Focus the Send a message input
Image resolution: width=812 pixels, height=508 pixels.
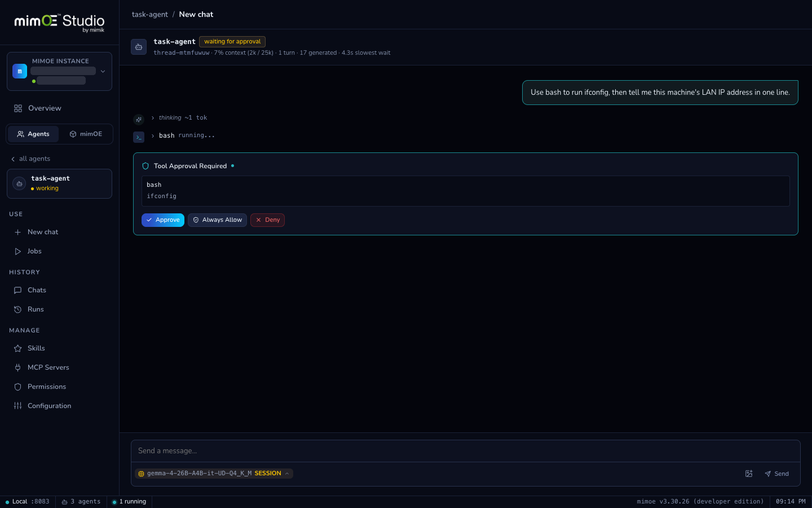[x=466, y=451]
